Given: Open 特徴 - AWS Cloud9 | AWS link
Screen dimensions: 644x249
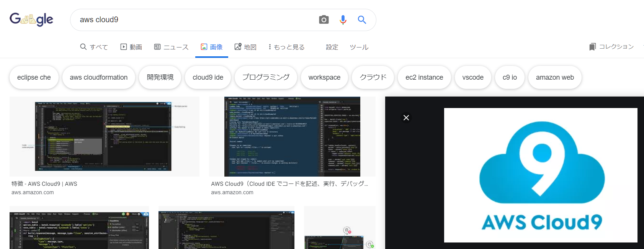Looking at the screenshot, I should tap(44, 184).
